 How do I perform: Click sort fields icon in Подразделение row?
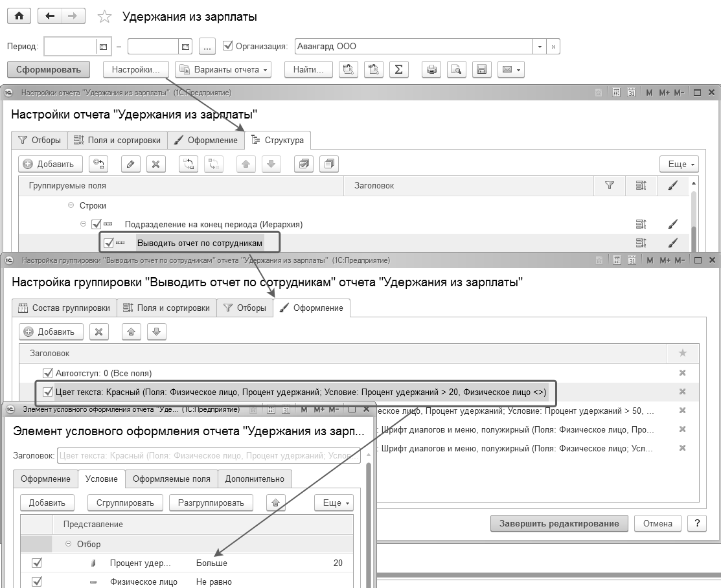tap(641, 224)
